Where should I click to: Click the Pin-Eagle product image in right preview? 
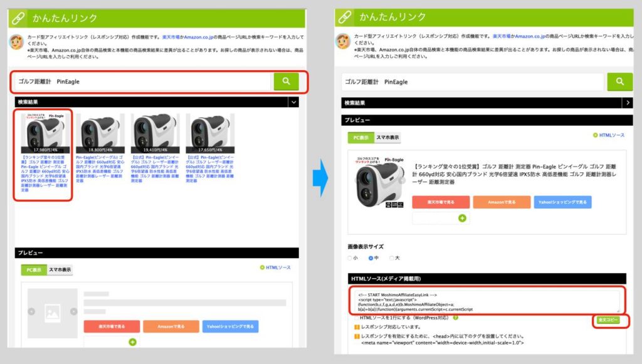tap(379, 182)
